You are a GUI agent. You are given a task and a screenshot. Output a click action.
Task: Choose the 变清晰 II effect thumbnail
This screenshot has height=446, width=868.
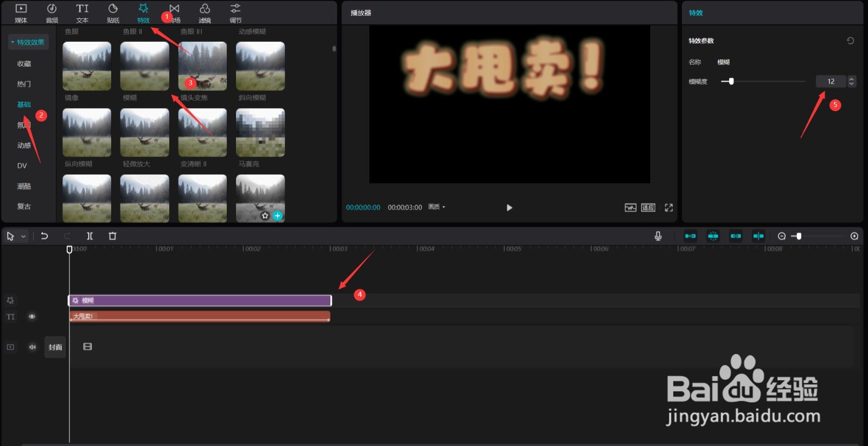[202, 132]
